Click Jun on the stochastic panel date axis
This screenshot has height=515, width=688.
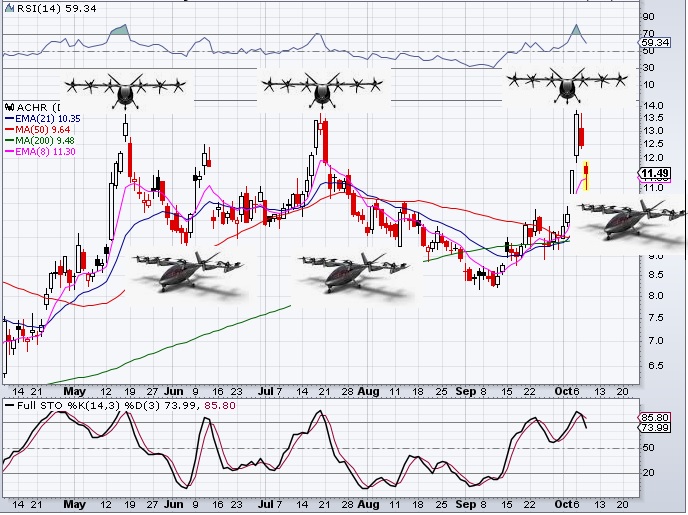point(173,504)
